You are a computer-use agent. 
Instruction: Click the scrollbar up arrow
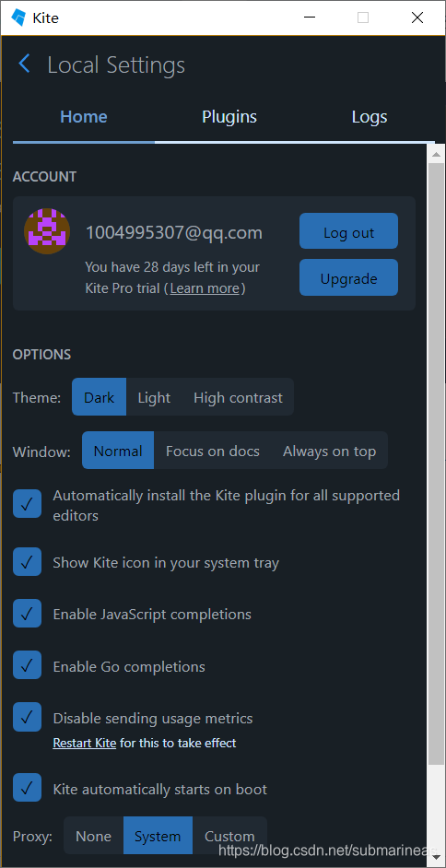point(436,154)
